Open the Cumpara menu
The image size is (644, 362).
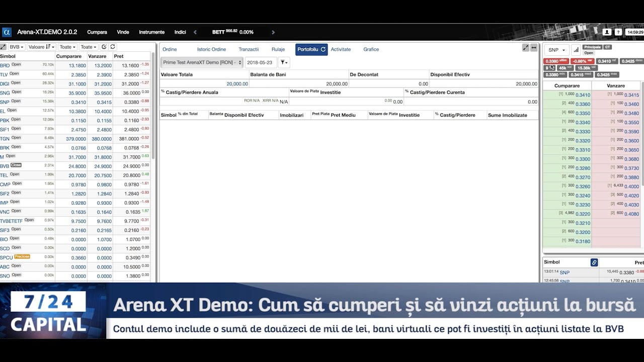pos(97,32)
